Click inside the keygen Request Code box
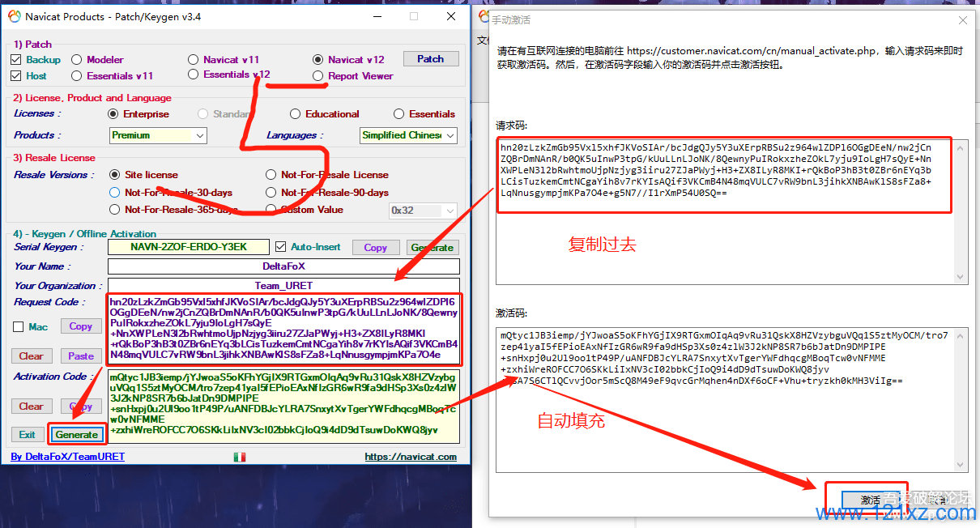Image resolution: width=980 pixels, height=528 pixels. (x=283, y=328)
